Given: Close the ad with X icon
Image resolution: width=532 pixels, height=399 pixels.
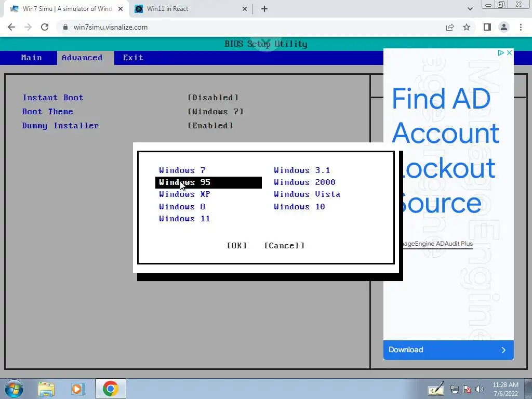Looking at the screenshot, I should tap(509, 52).
